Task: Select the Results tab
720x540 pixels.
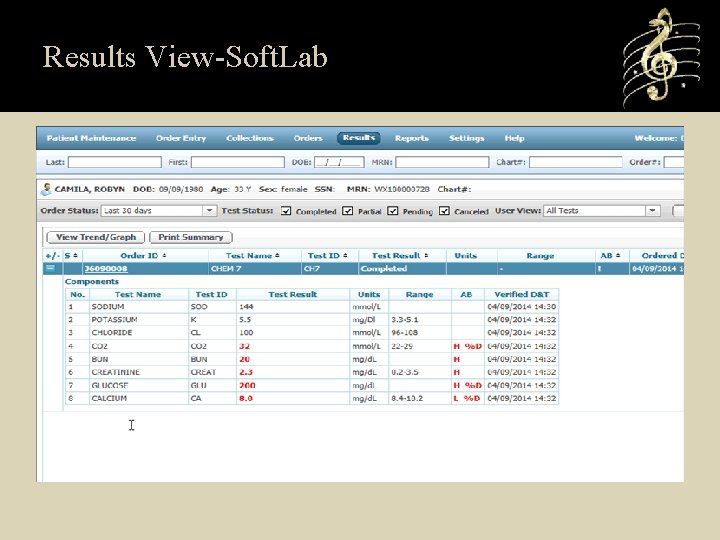Action: tap(359, 138)
